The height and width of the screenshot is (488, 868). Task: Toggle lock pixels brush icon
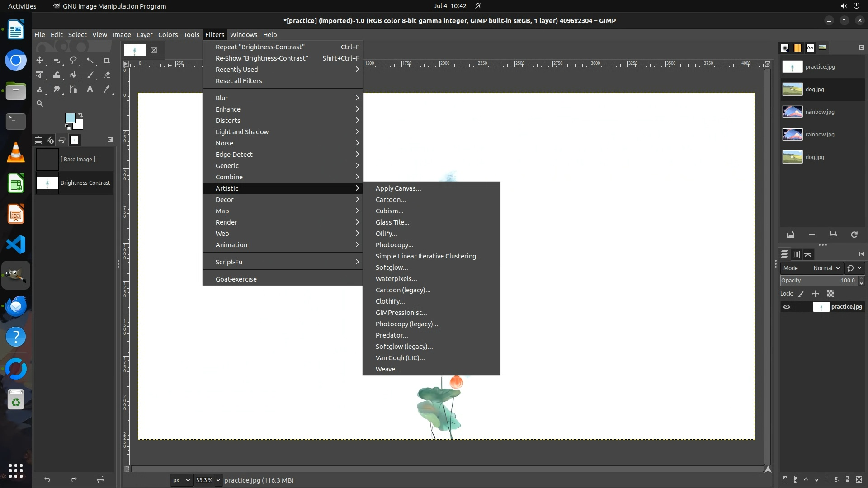pyautogui.click(x=801, y=294)
